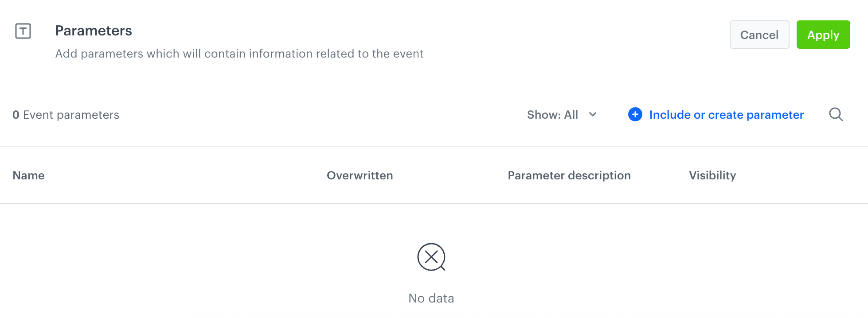Click the Overwritten column header

360,175
